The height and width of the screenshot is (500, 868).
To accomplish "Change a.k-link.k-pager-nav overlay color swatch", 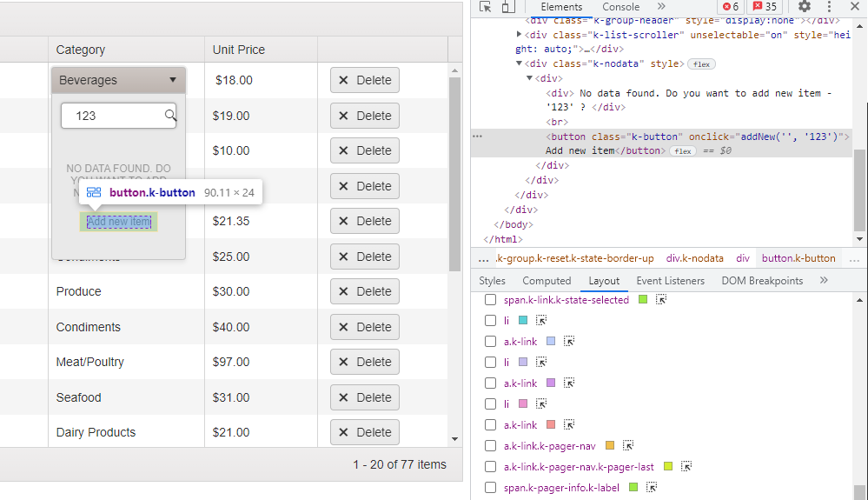I will pyautogui.click(x=609, y=446).
